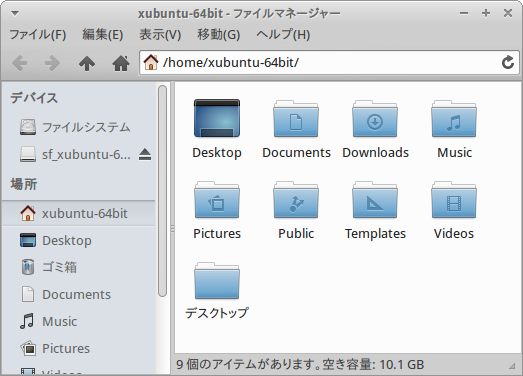The width and height of the screenshot is (523, 376).
Task: Select xubuntu-64bit home in sidebar
Action: click(79, 214)
